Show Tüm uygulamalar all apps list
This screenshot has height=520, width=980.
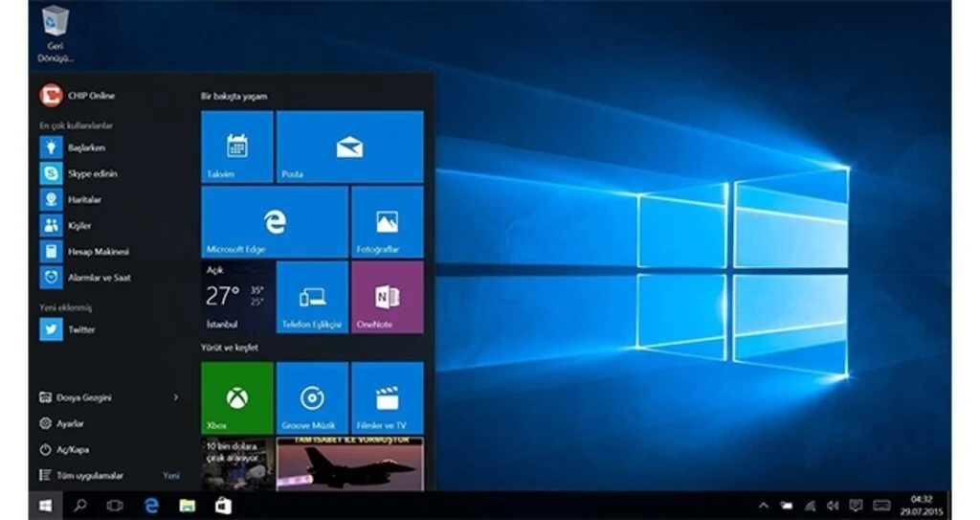click(81, 476)
